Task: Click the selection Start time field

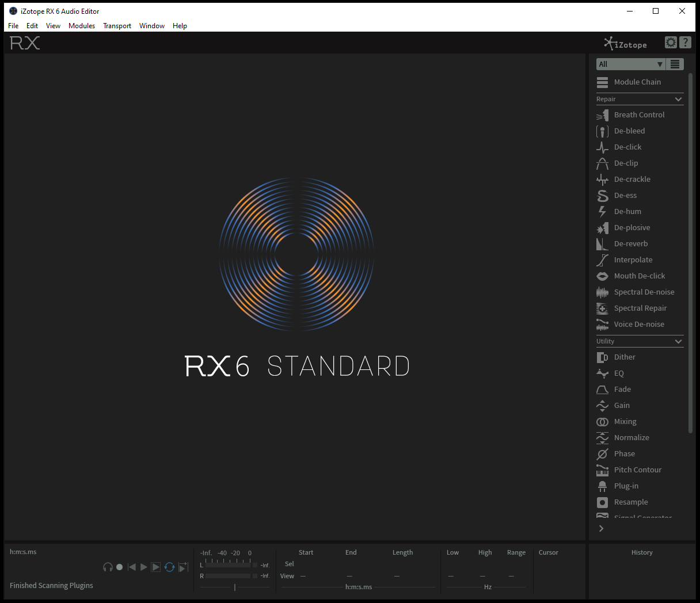Action: [x=306, y=564]
